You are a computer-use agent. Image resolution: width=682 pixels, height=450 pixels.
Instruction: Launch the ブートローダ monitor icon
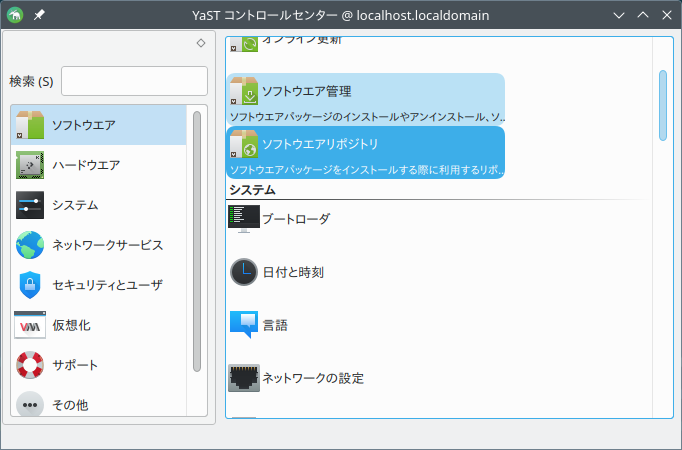(244, 219)
